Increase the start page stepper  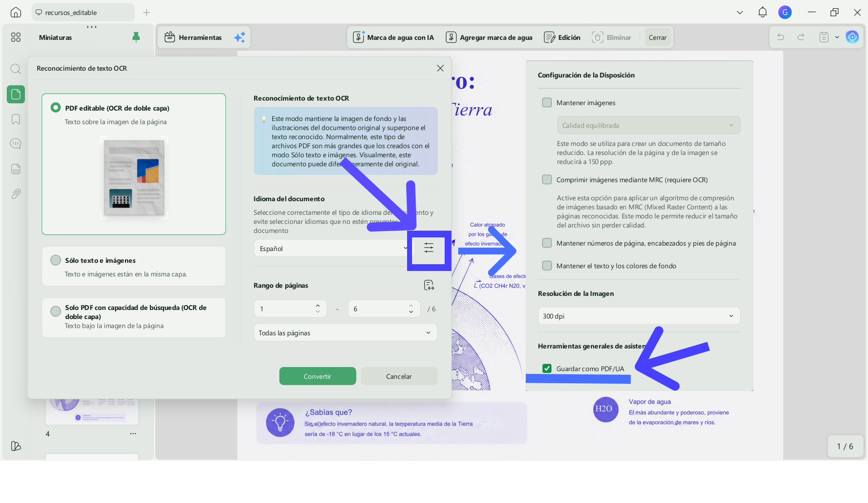point(318,305)
